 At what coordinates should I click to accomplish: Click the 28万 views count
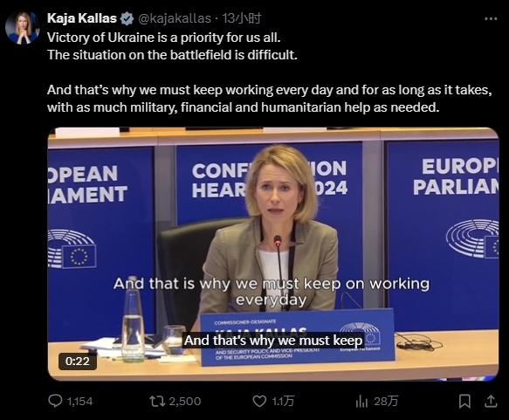pyautogui.click(x=386, y=402)
